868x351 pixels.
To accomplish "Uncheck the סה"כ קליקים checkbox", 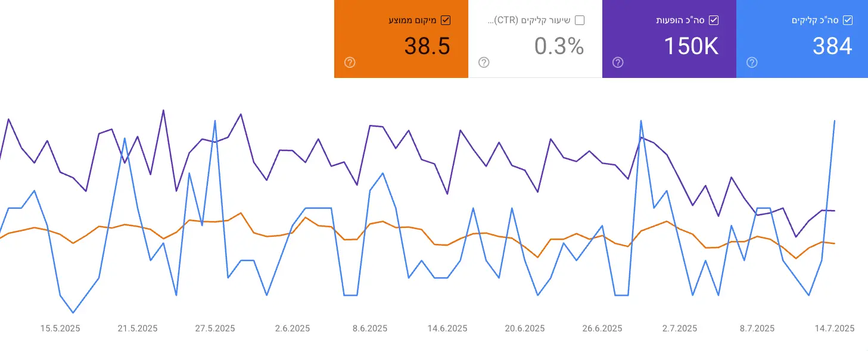I will coord(848,20).
